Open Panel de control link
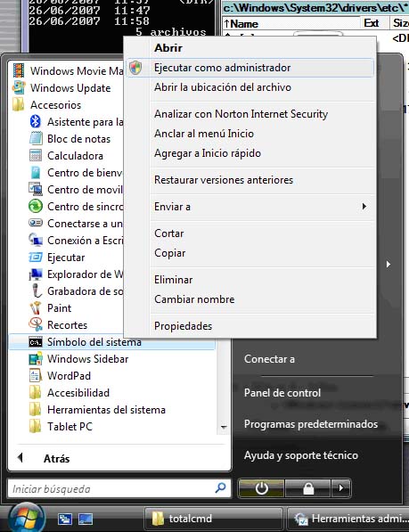This screenshot has height=532, width=409. click(x=282, y=393)
